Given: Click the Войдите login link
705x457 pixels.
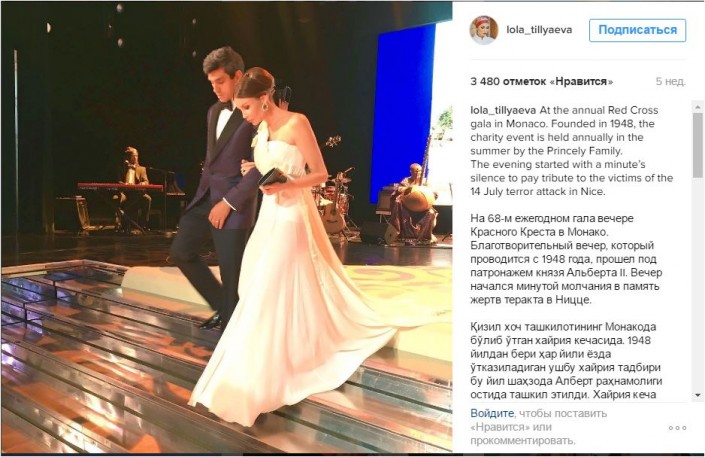Looking at the screenshot, I should (x=492, y=413).
